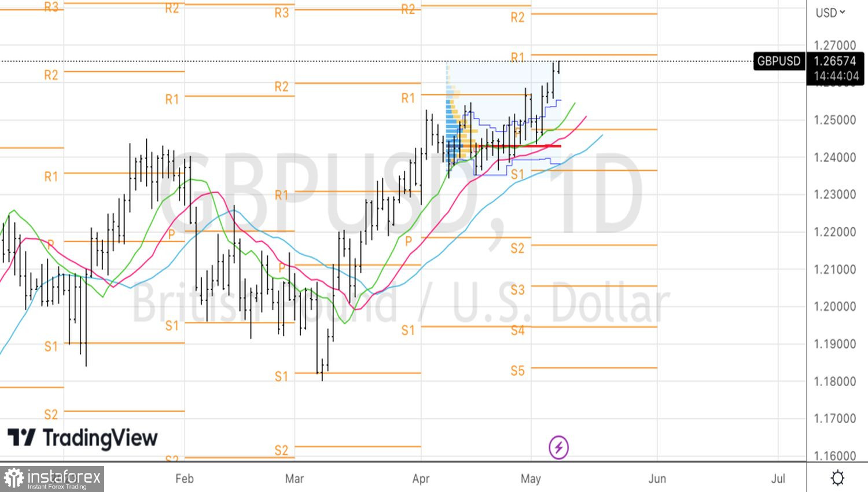Click the 1.16000 price axis label
The height and width of the screenshot is (492, 868).
click(x=834, y=456)
